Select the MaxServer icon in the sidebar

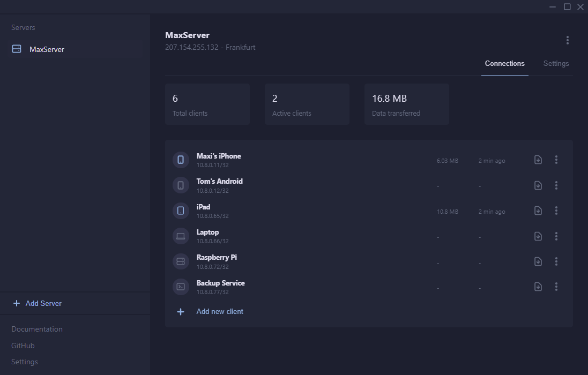coord(16,49)
